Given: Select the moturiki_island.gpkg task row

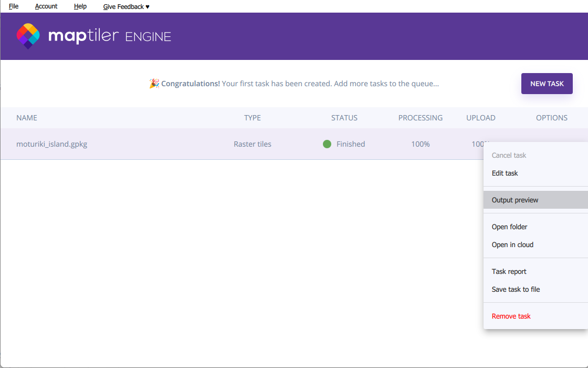Looking at the screenshot, I should pyautogui.click(x=51, y=144).
